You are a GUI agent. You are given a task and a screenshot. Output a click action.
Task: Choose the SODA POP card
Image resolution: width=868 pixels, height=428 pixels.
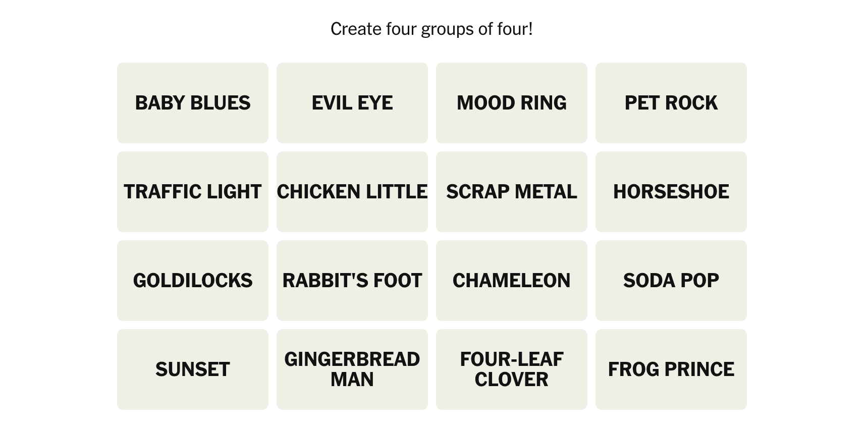coord(671,281)
